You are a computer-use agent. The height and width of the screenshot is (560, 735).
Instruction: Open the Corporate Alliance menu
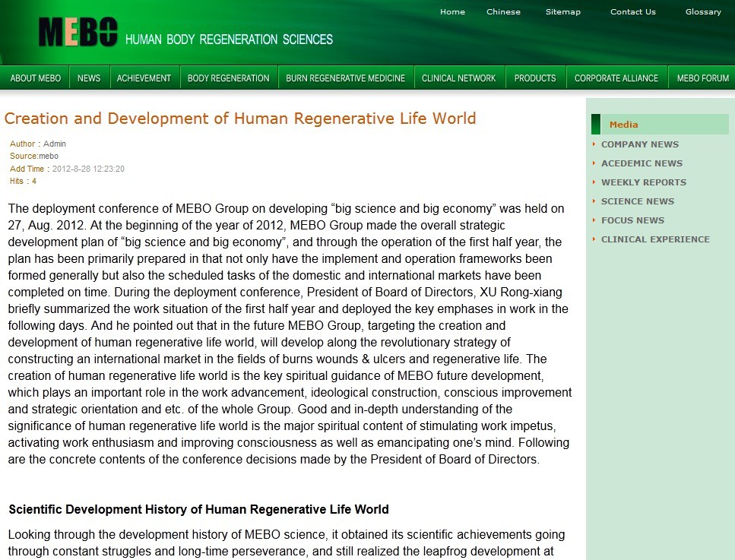pyautogui.click(x=616, y=78)
